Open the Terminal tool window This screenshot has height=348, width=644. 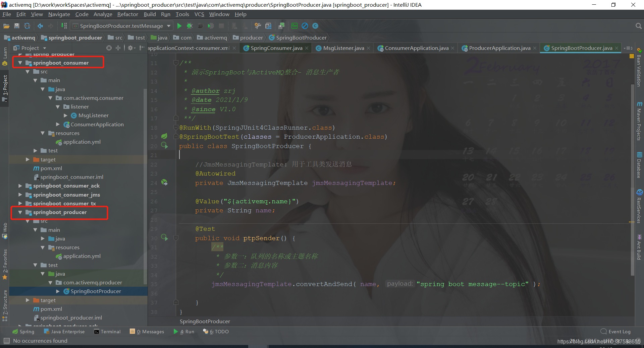pos(107,332)
